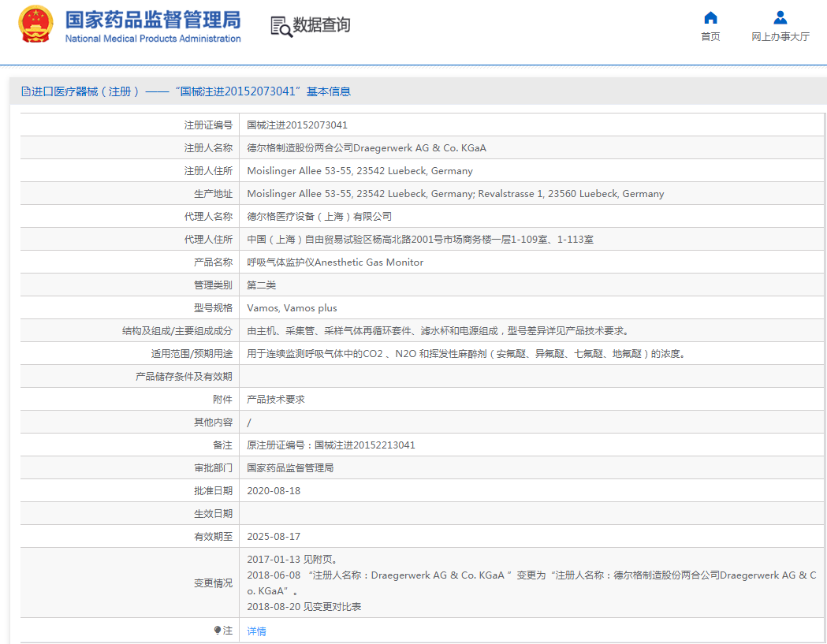Click 国家药品监督管理局 site title
This screenshot has width=827, height=644.
[x=153, y=20]
